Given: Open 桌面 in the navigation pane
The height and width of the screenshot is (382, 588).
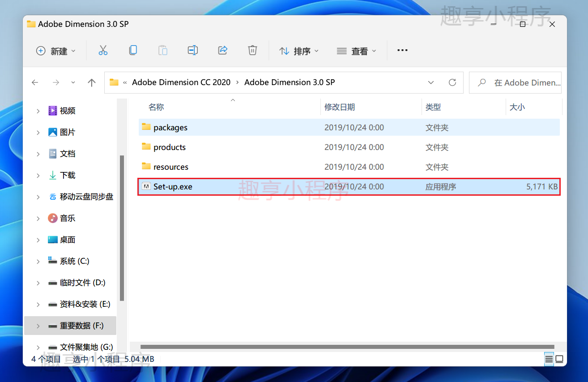Looking at the screenshot, I should [68, 240].
